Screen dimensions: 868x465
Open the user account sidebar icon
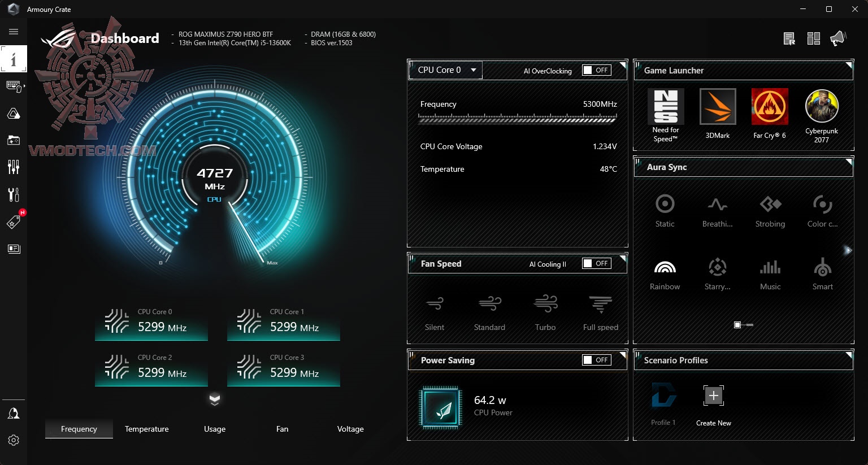point(14,414)
